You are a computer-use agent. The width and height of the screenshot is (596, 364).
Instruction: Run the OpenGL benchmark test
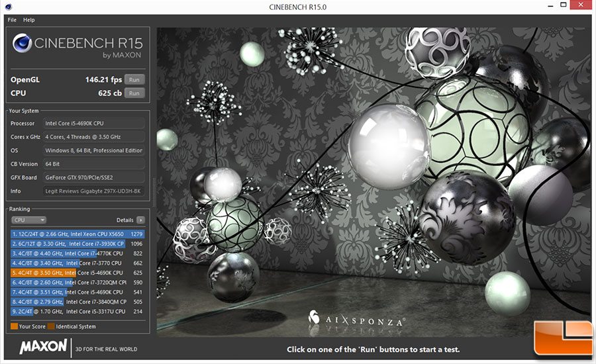(134, 80)
